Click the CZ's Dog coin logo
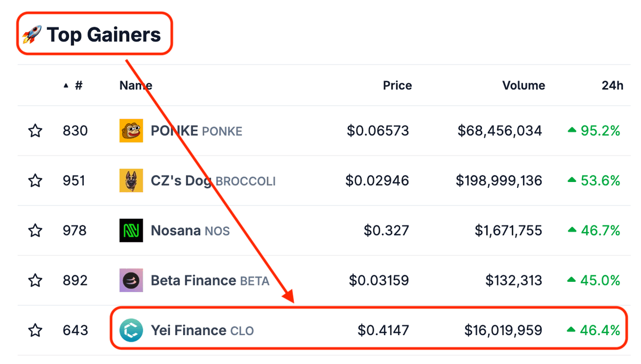 131,181
